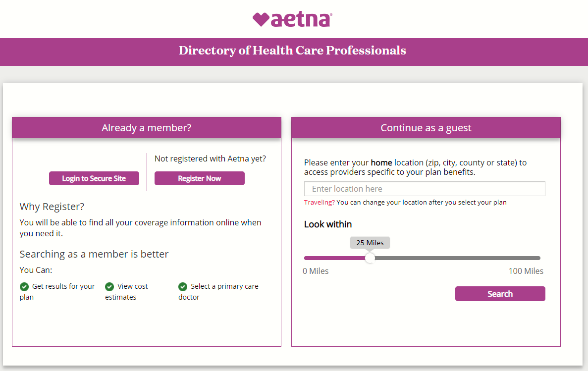Viewport: 588px width, 371px height.
Task: Click the Register Now button
Action: tap(200, 178)
